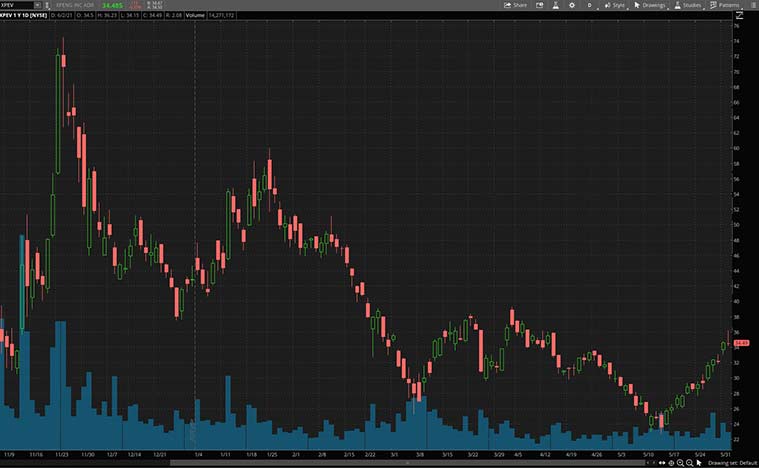Click the L: 34.15 low value in header

tap(131, 15)
